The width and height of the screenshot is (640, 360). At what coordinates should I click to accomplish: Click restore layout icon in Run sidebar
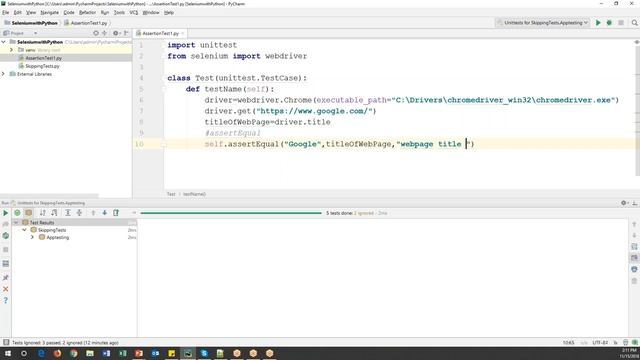(x=6, y=264)
